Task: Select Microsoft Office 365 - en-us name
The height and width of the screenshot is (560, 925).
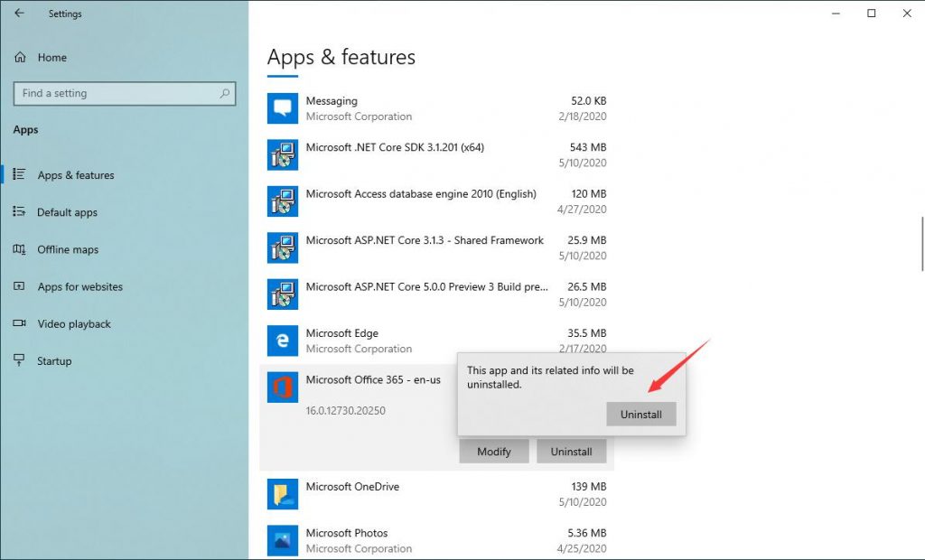Action: 373,379
